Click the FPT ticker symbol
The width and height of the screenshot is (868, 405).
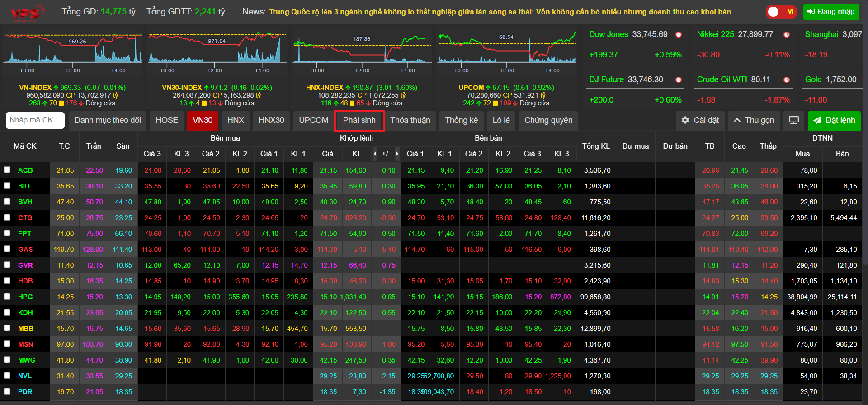[x=24, y=234]
